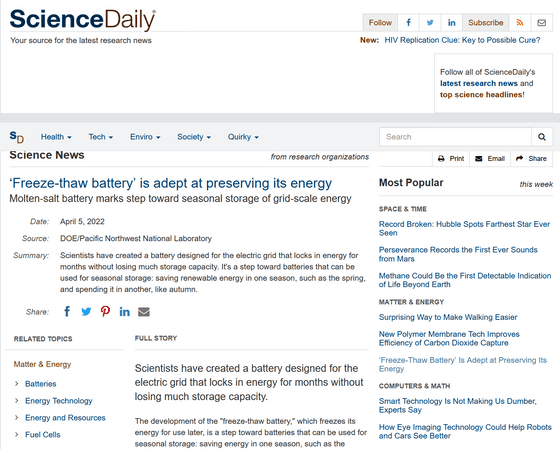The width and height of the screenshot is (560, 449).
Task: Open the RSS feed icon in header
Action: tap(520, 23)
